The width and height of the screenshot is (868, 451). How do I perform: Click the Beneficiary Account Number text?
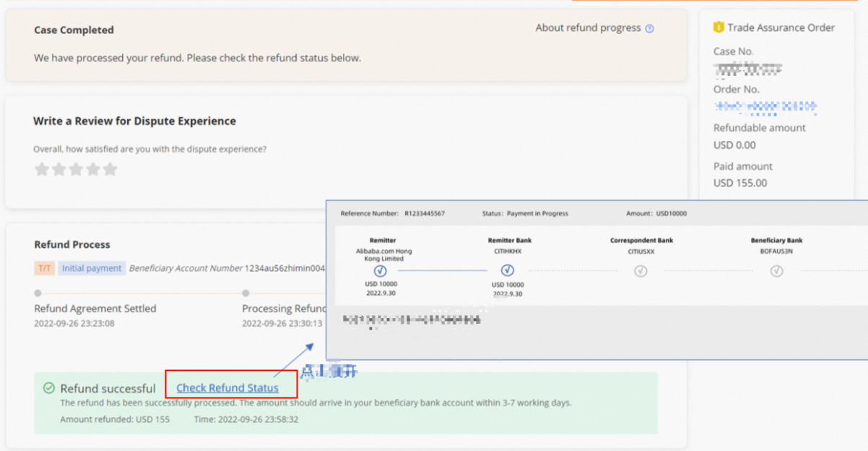click(186, 268)
